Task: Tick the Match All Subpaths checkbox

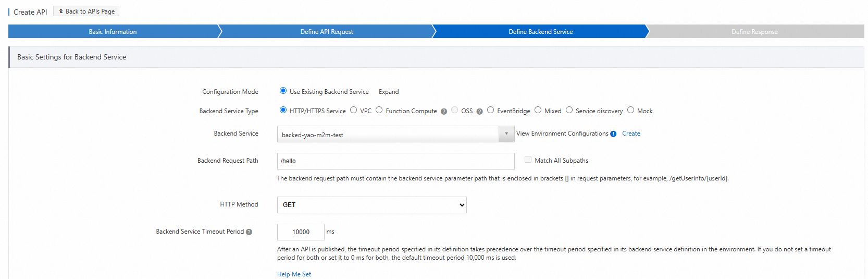Action: coord(528,160)
